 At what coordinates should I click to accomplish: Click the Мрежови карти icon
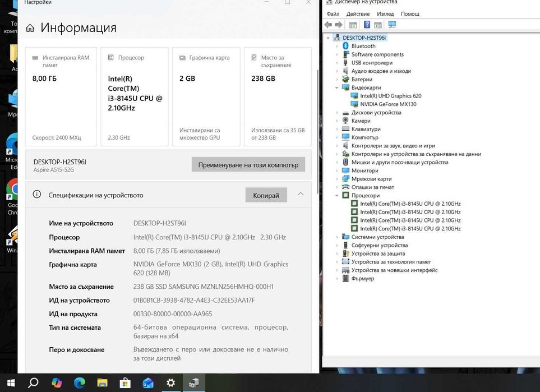[345, 178]
